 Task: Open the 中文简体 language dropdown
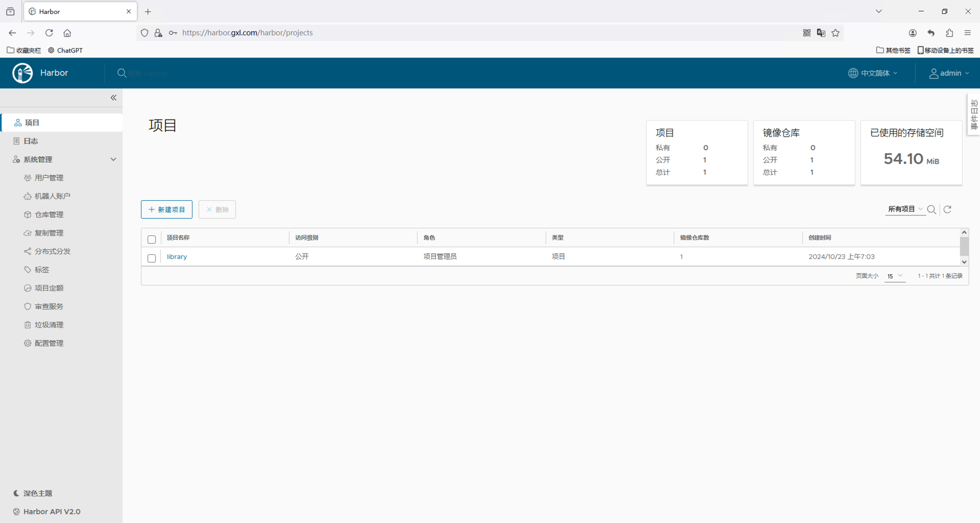[873, 73]
